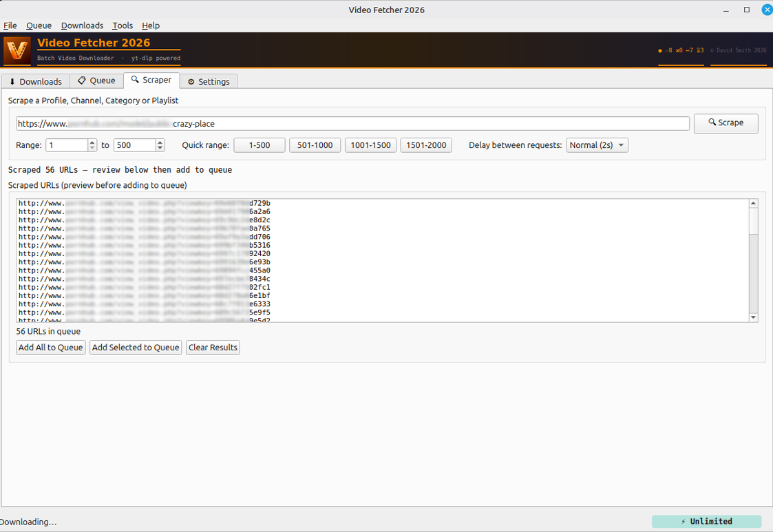Click Add All to Queue
Image resolution: width=773 pixels, height=532 pixels.
(x=51, y=348)
